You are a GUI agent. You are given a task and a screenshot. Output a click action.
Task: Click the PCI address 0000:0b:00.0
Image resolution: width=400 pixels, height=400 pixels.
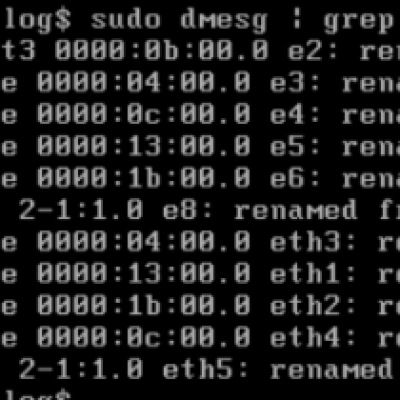[x=161, y=51]
